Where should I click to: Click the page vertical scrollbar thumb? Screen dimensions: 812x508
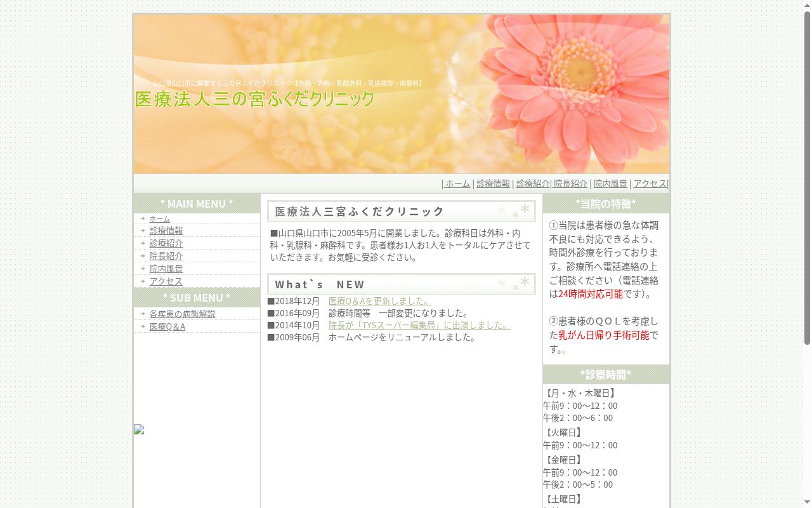click(x=807, y=178)
